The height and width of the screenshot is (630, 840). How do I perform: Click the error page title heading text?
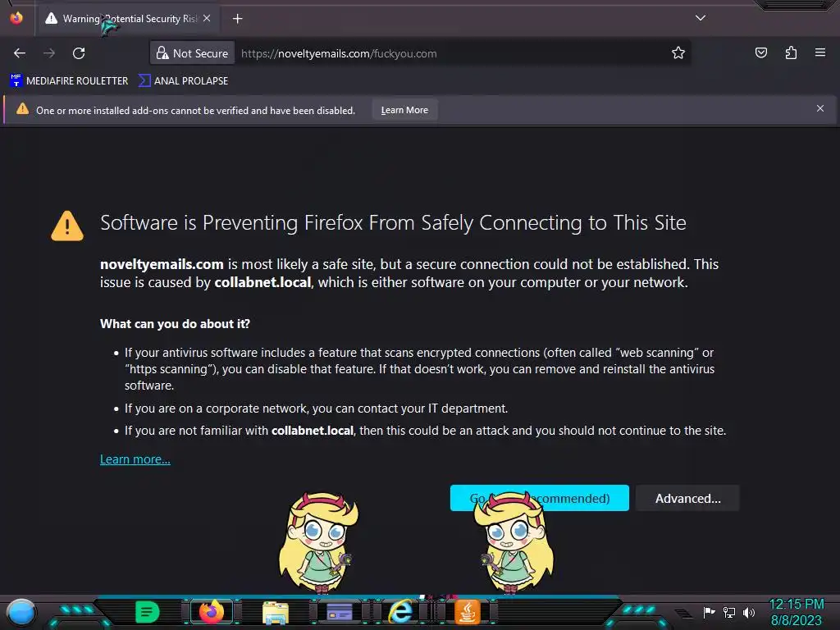[x=393, y=223]
